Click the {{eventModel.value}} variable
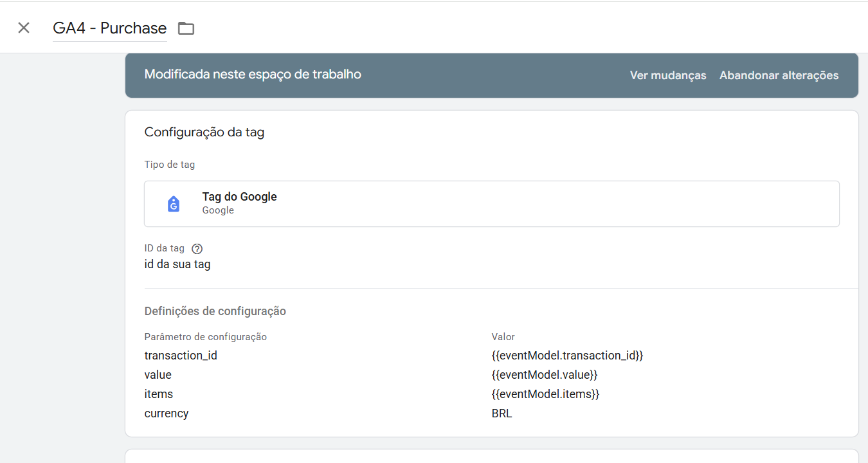Screen dimensions: 868x463 click(545, 375)
